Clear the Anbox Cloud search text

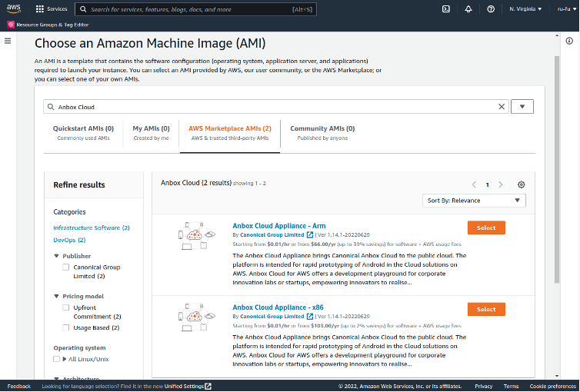click(502, 107)
